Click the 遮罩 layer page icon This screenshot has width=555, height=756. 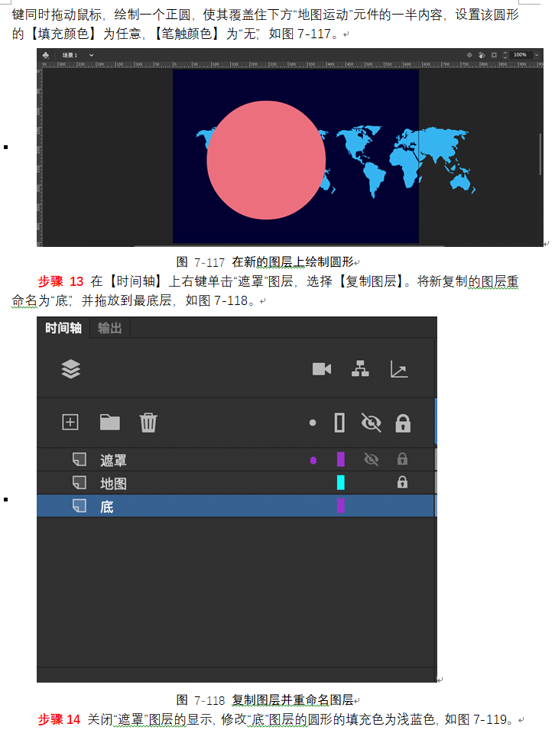pos(79,459)
